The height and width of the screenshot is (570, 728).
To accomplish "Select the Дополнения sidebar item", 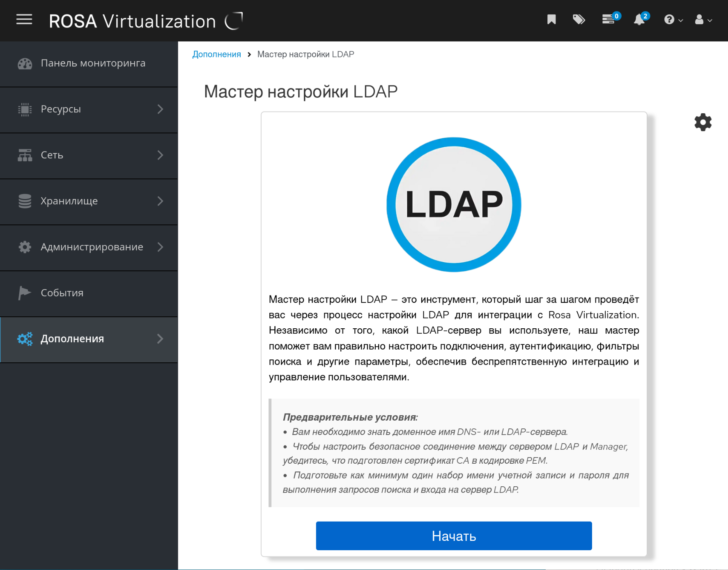I will (x=72, y=339).
